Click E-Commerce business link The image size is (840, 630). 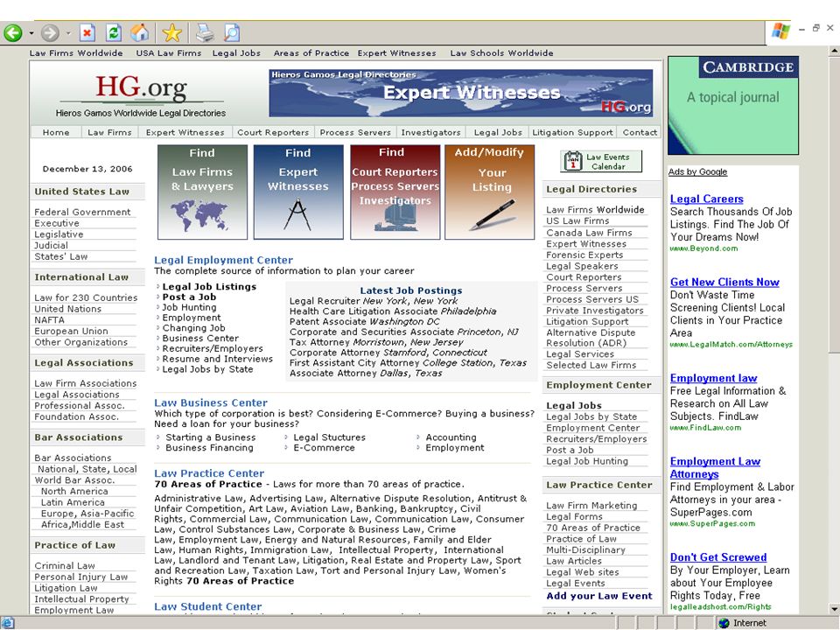(x=324, y=447)
